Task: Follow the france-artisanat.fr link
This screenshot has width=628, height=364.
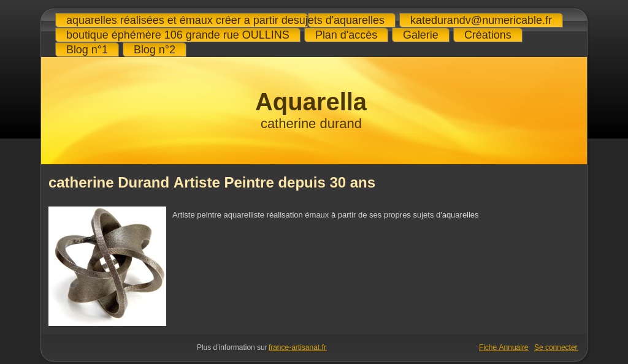Action: click(x=297, y=347)
